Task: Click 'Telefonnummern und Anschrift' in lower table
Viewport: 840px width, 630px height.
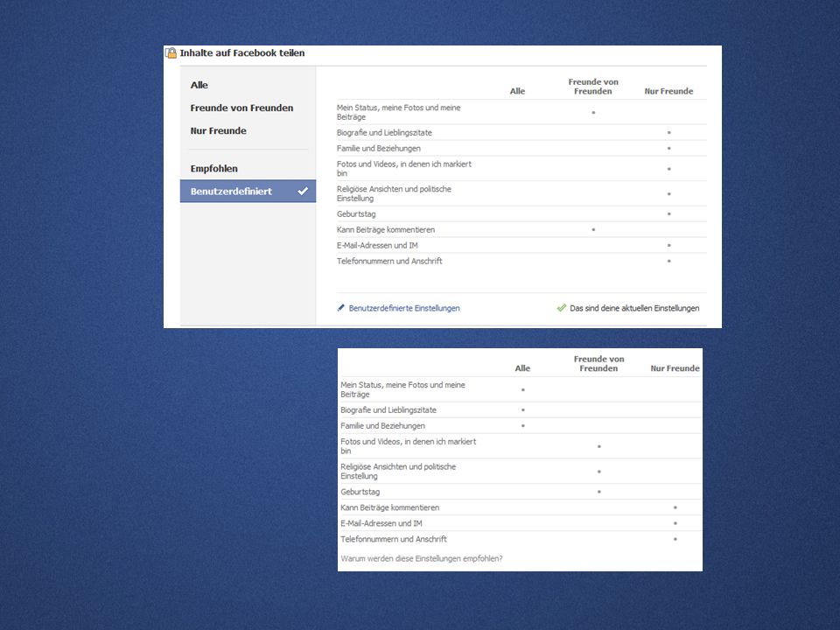Action: coord(394,539)
